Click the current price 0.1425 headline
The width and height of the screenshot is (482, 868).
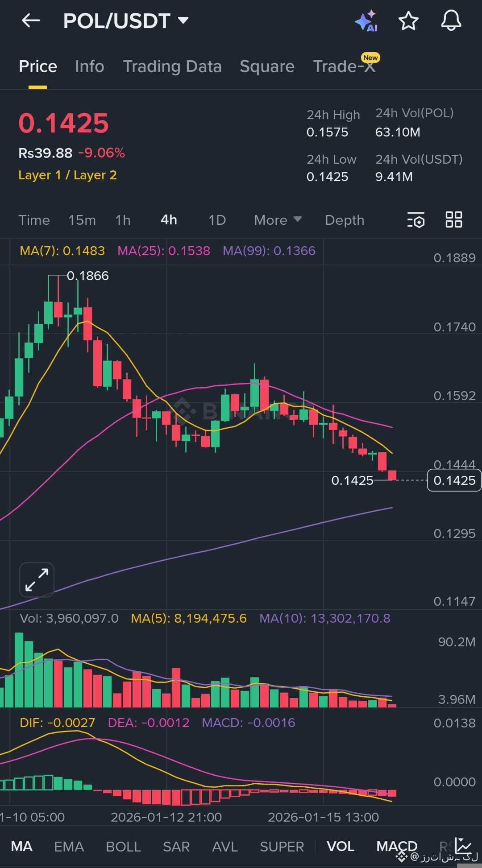pyautogui.click(x=63, y=123)
